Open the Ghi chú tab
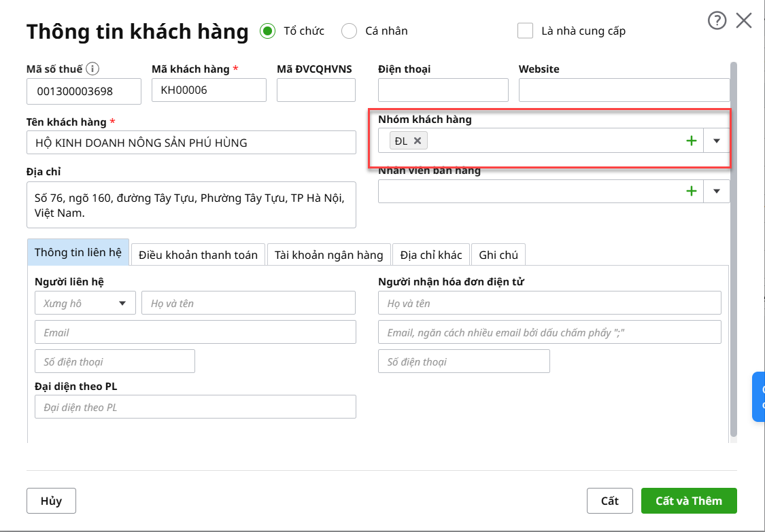This screenshot has width=765, height=532. tap(498, 255)
